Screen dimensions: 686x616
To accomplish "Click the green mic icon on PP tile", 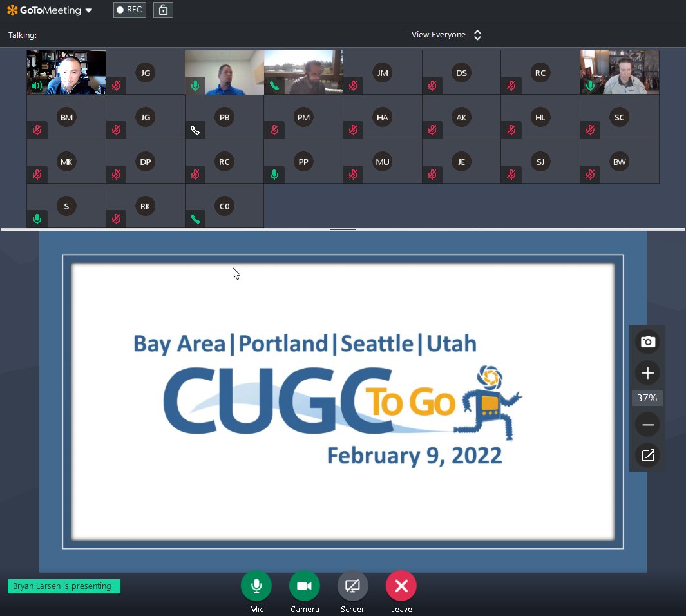I will click(274, 175).
